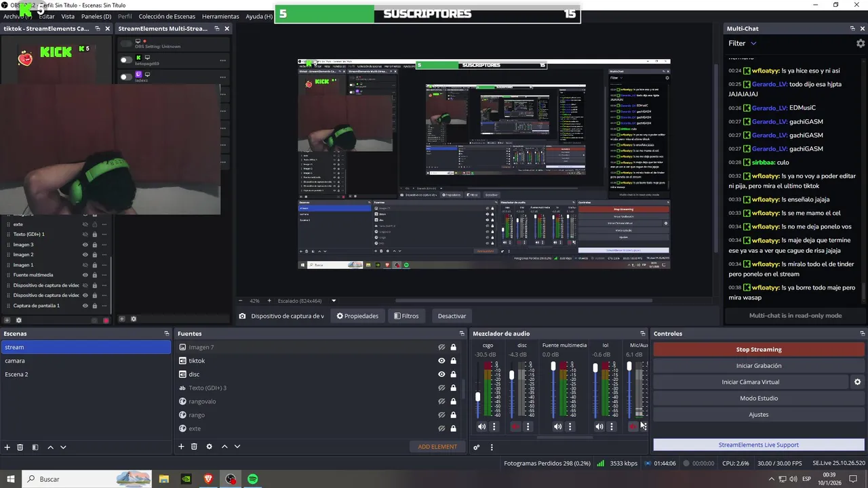Screen dimensions: 868x488
Task: Click the csgo volume fader handle
Action: click(x=478, y=396)
